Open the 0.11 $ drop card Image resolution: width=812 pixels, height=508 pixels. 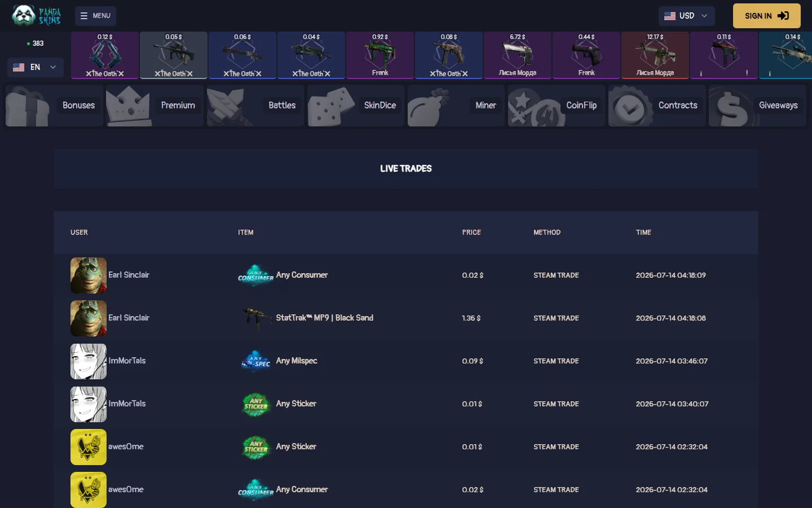click(x=724, y=55)
